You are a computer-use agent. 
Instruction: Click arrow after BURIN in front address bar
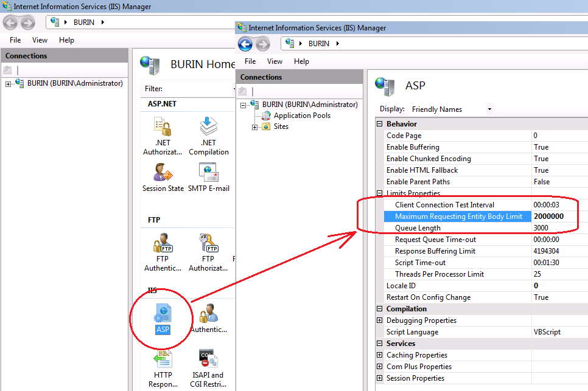coord(337,43)
